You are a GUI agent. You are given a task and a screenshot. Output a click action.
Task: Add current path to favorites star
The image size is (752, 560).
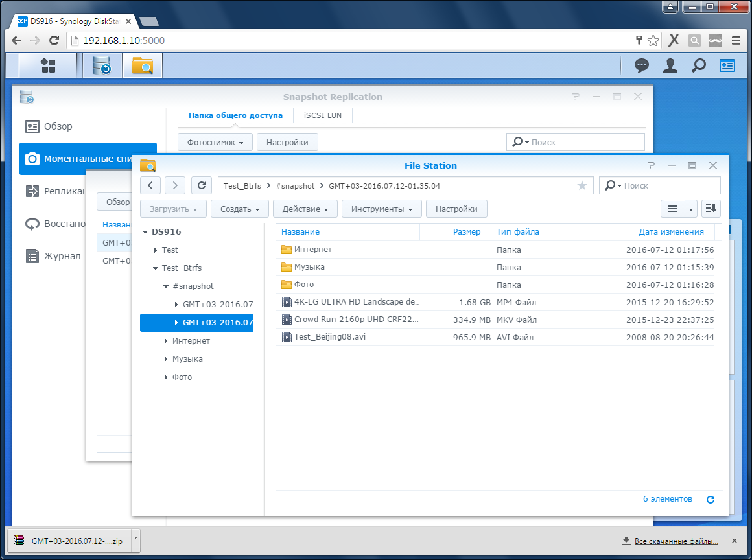click(x=582, y=186)
